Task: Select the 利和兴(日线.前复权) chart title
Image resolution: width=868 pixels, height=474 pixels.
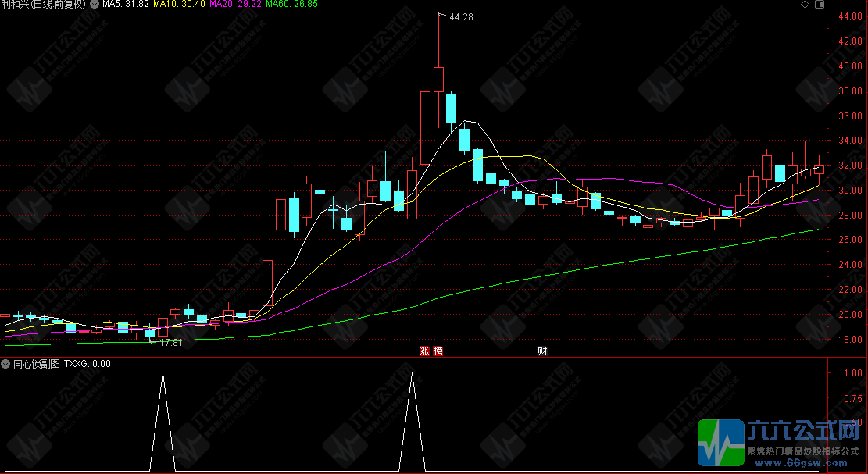Action: (43, 5)
